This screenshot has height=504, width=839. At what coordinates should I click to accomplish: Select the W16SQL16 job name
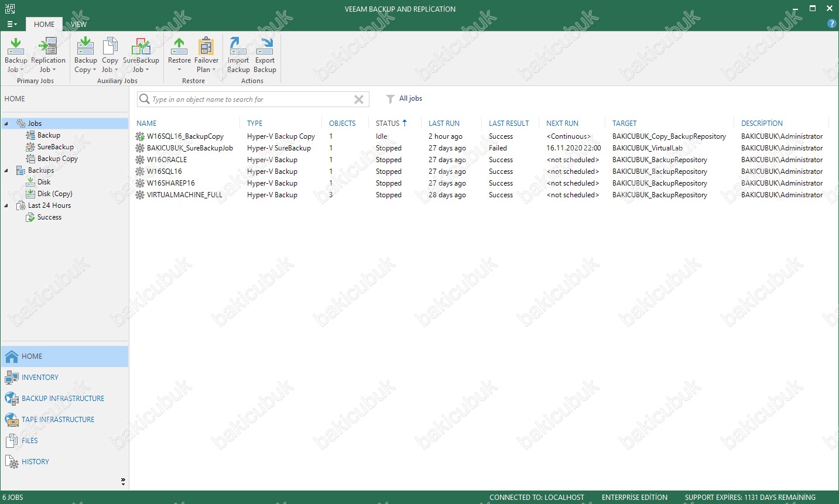[x=165, y=172]
